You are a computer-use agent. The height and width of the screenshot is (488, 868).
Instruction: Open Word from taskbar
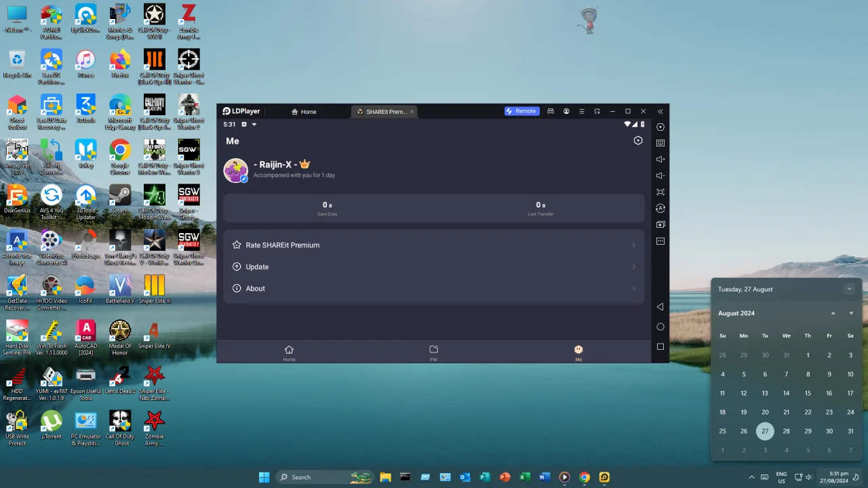coord(544,477)
